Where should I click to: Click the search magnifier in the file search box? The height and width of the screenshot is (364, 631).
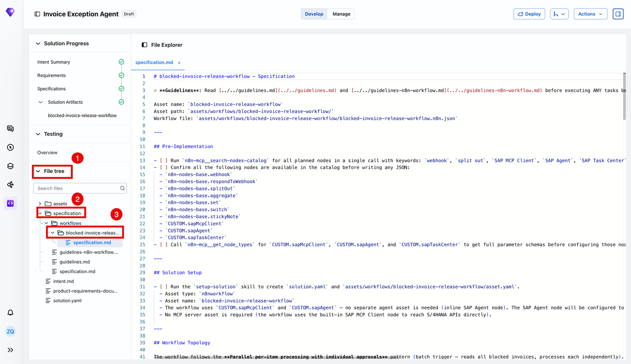point(123,188)
